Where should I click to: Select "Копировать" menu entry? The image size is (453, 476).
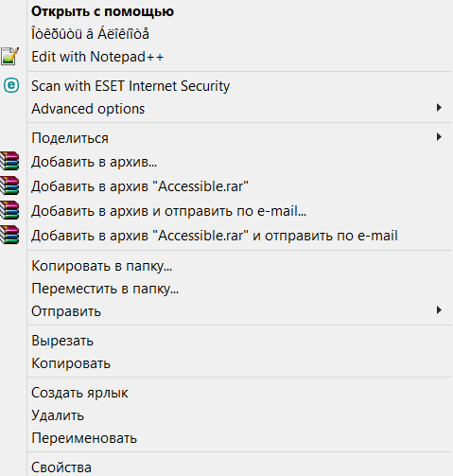[x=71, y=363]
